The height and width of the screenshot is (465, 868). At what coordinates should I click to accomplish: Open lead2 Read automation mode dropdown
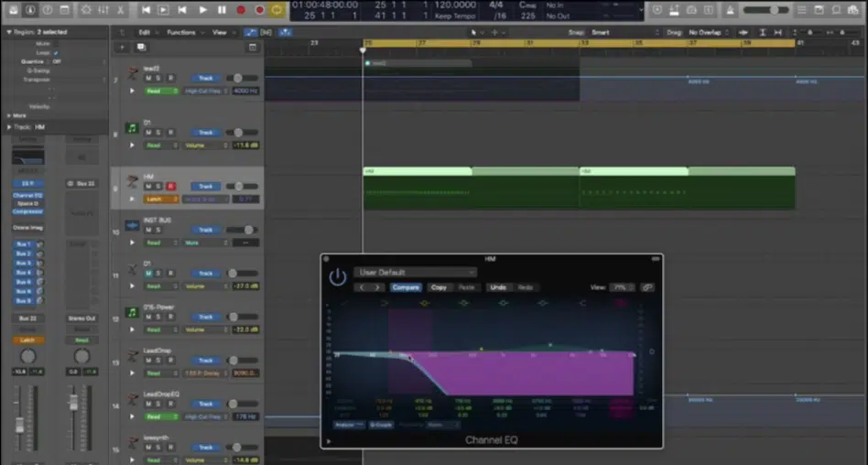(x=162, y=91)
